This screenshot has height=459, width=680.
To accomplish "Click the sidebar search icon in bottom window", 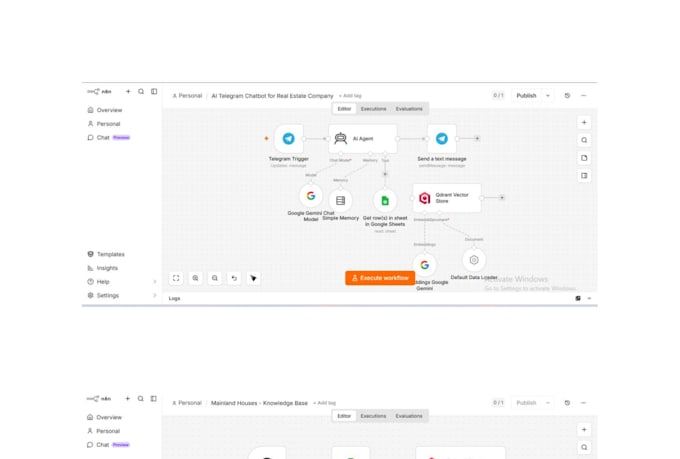I will [141, 399].
